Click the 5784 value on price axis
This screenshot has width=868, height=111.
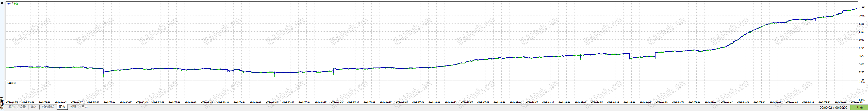tap(862, 48)
